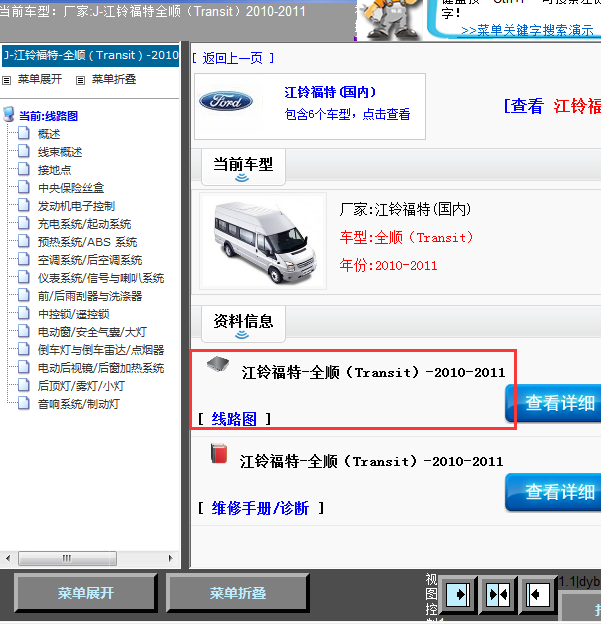Click the mechanic mascot image at top
The height and width of the screenshot is (624, 601).
390,20
